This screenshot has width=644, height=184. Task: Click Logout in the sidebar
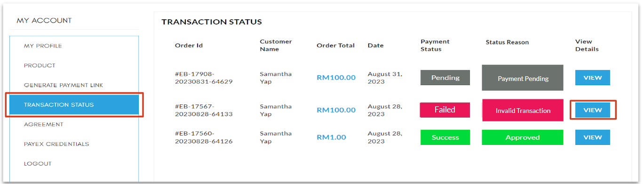pyautogui.click(x=38, y=164)
